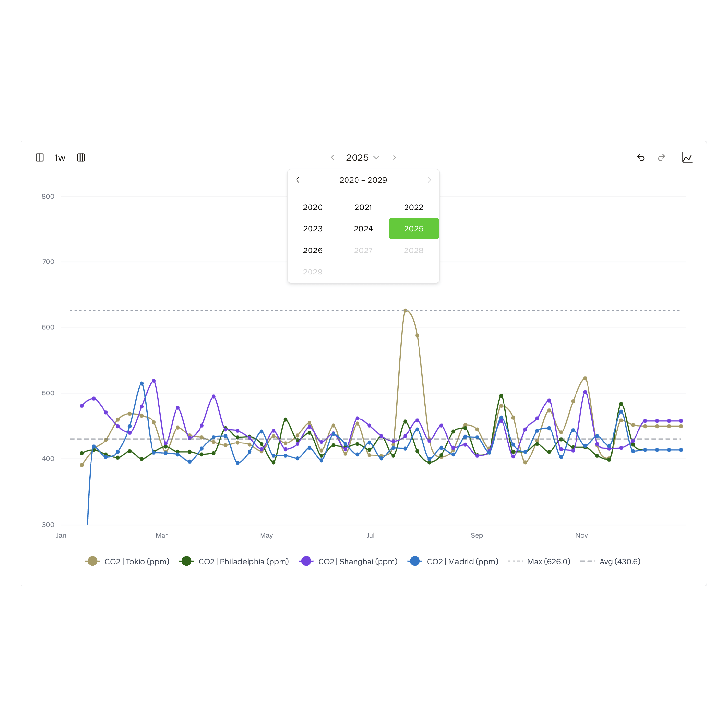
Task: Show previous decade in year picker
Action: click(x=298, y=180)
